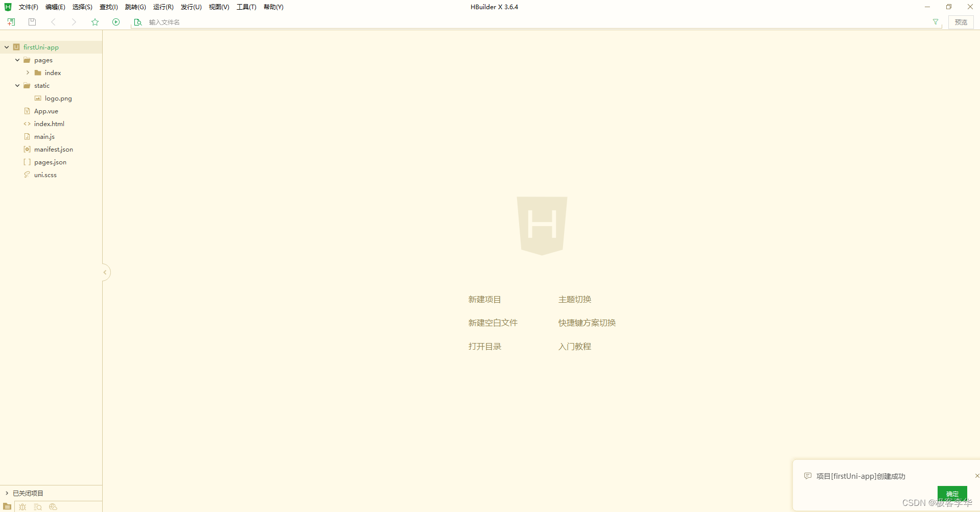The width and height of the screenshot is (980, 512).
Task: Click the 项目[firstUni-app]创建成功 message text
Action: 860,476
